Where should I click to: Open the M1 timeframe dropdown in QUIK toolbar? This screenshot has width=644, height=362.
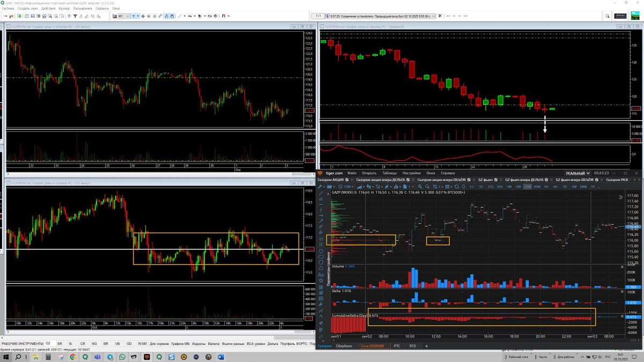tap(124, 16)
